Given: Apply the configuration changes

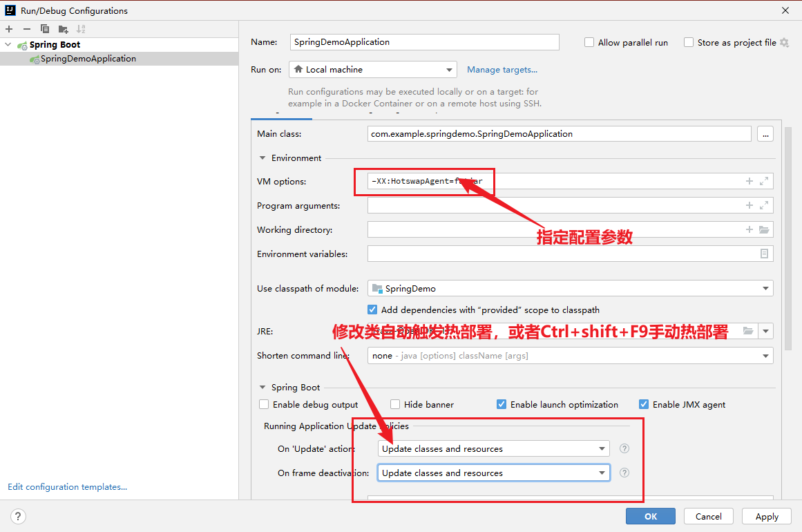Looking at the screenshot, I should click(x=767, y=516).
